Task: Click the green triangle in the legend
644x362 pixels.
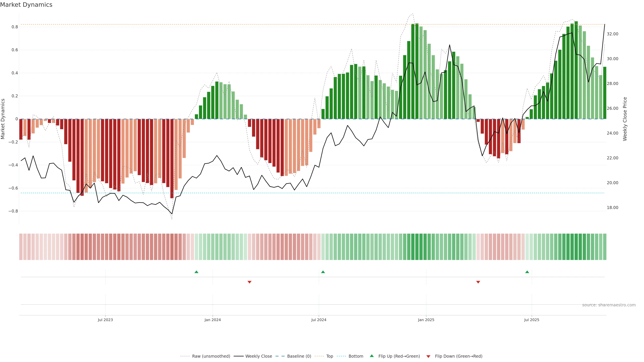Action: tap(372, 356)
